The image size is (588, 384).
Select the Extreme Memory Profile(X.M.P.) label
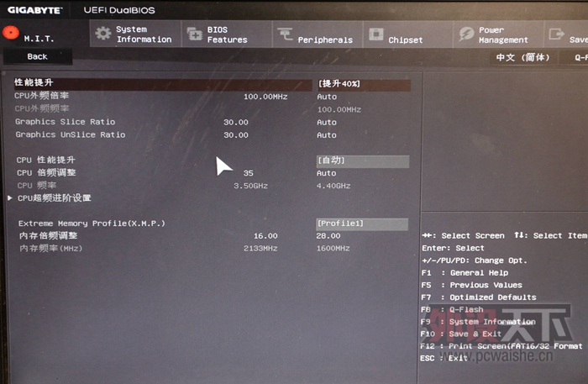coord(92,224)
